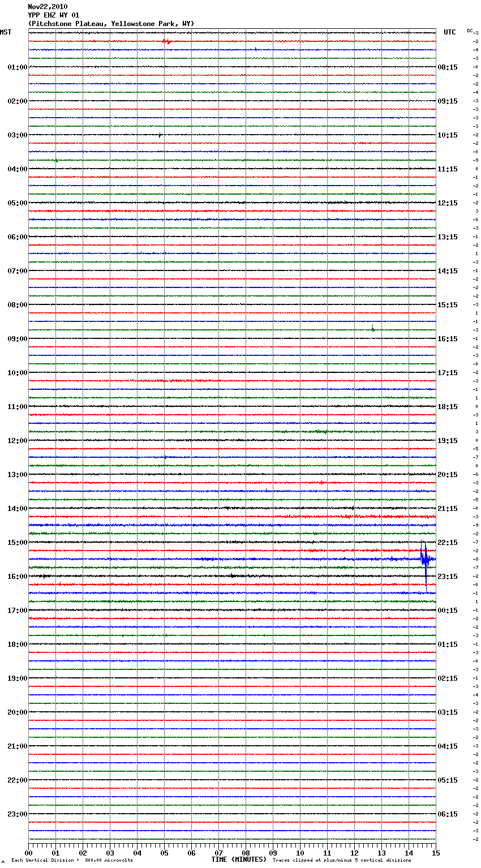This screenshot has height=868, width=481.
Task: Select the 01:00 MST time label
Action: (x=17, y=67)
